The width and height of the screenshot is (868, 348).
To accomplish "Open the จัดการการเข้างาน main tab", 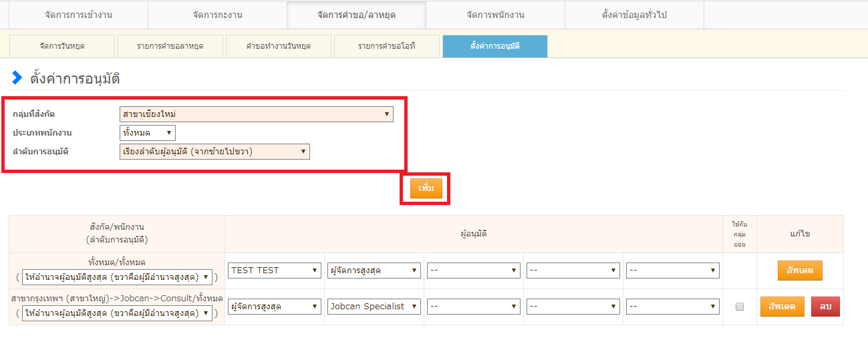I will point(78,15).
